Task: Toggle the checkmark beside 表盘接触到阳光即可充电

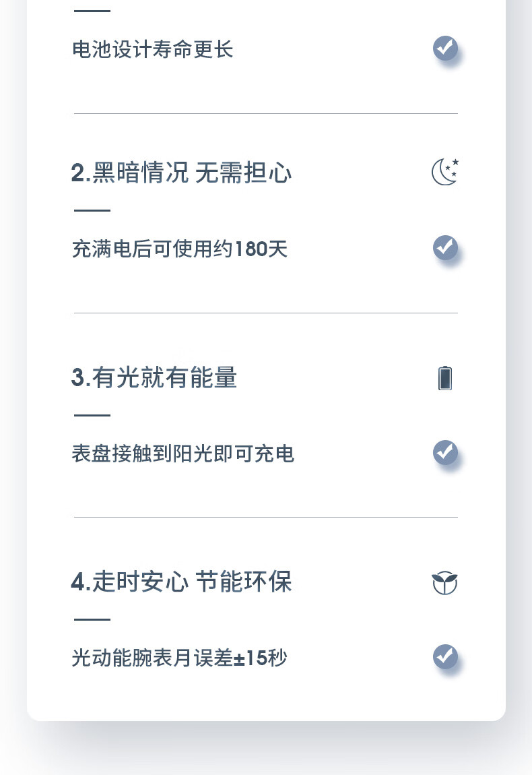Action: point(445,453)
